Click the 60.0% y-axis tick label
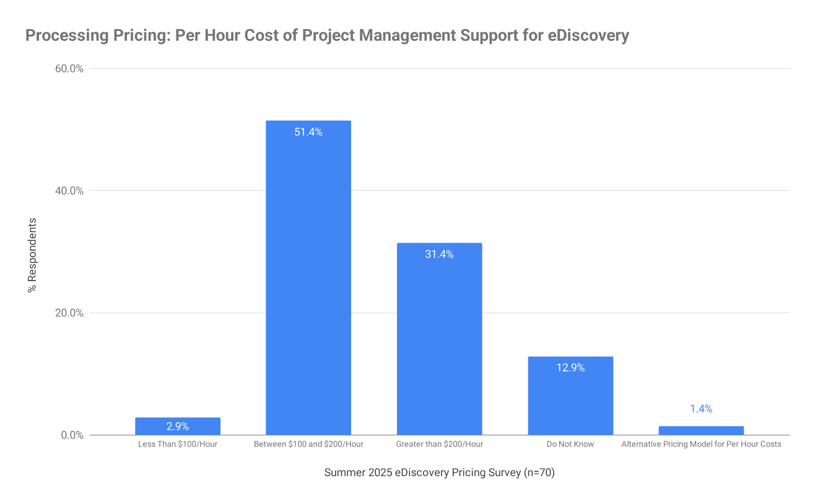Screen dimensions: 815x504 [x=69, y=69]
